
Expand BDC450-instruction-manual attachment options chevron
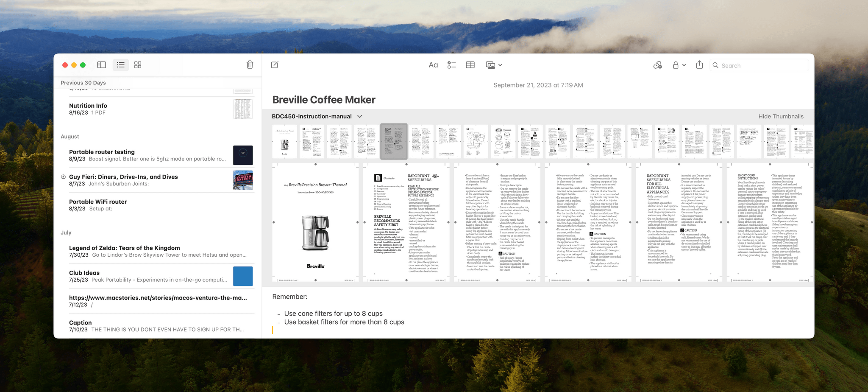pyautogui.click(x=360, y=116)
